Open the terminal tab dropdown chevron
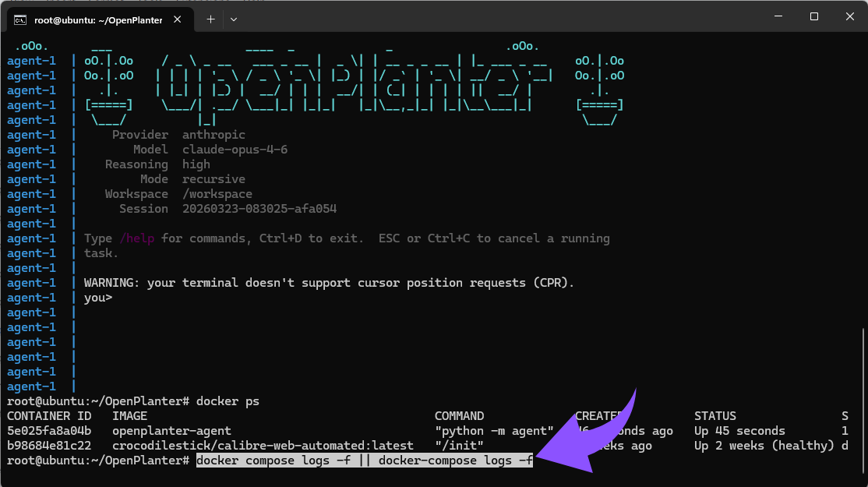This screenshot has height=487, width=868. 232,19
